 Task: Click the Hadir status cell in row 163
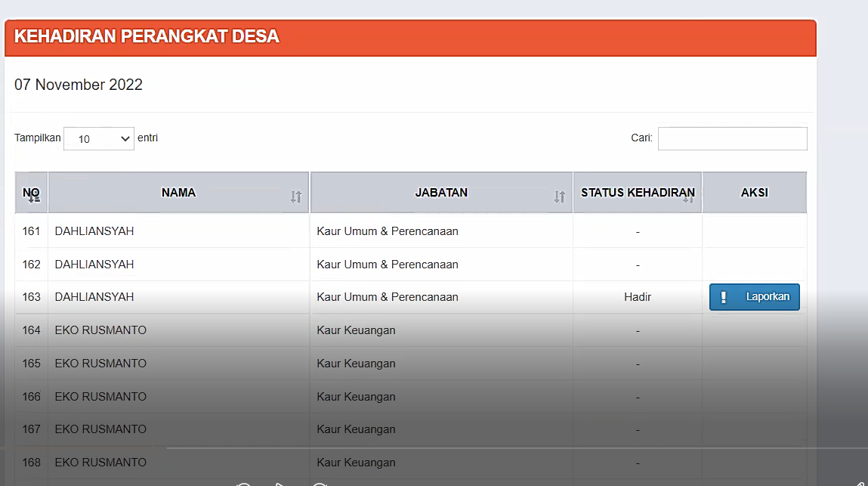(x=637, y=296)
